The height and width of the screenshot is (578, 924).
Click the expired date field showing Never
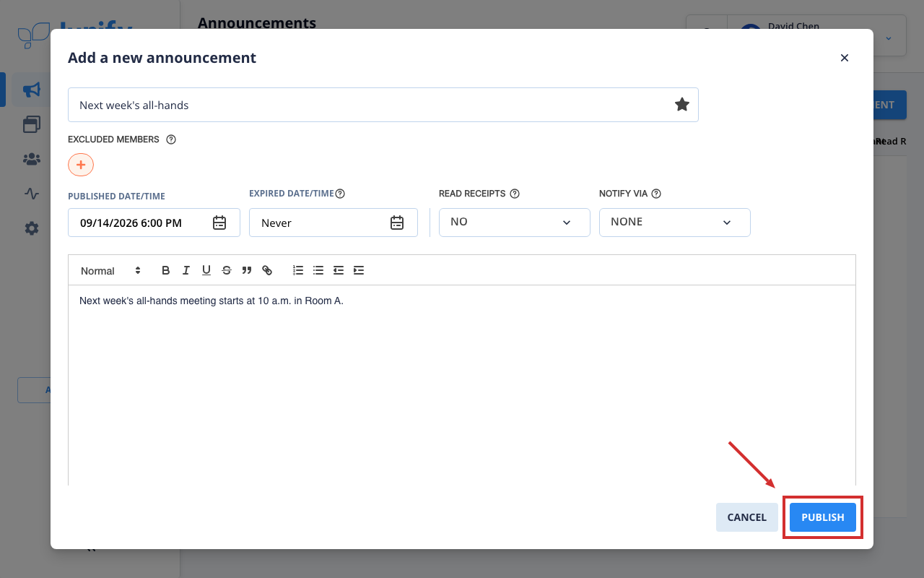click(x=334, y=223)
